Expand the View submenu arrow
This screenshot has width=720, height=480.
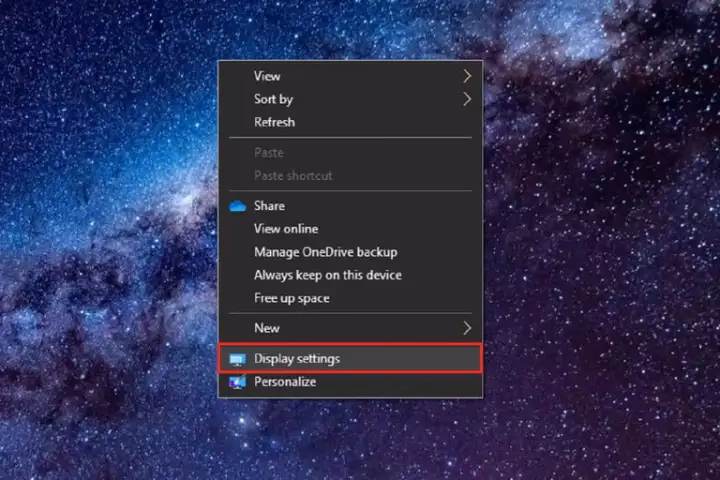pos(467,76)
